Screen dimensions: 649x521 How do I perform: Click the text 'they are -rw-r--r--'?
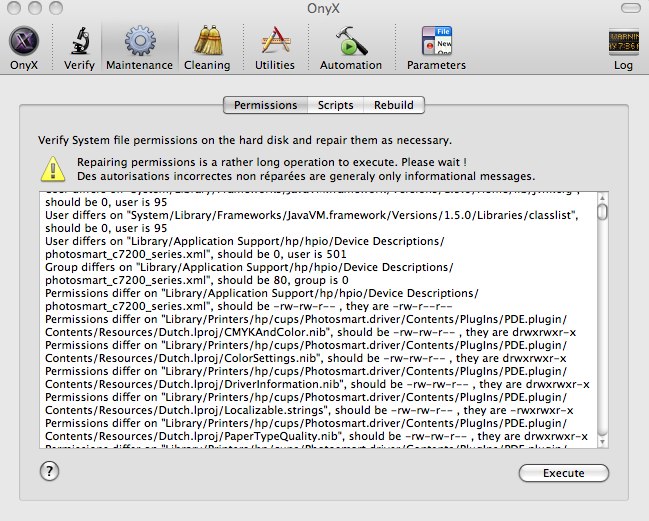(399, 306)
